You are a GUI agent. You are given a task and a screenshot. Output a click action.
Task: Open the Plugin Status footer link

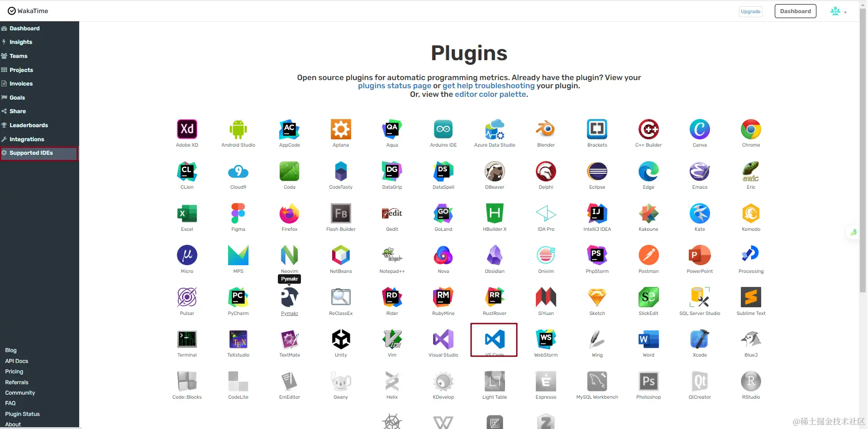coord(22,414)
